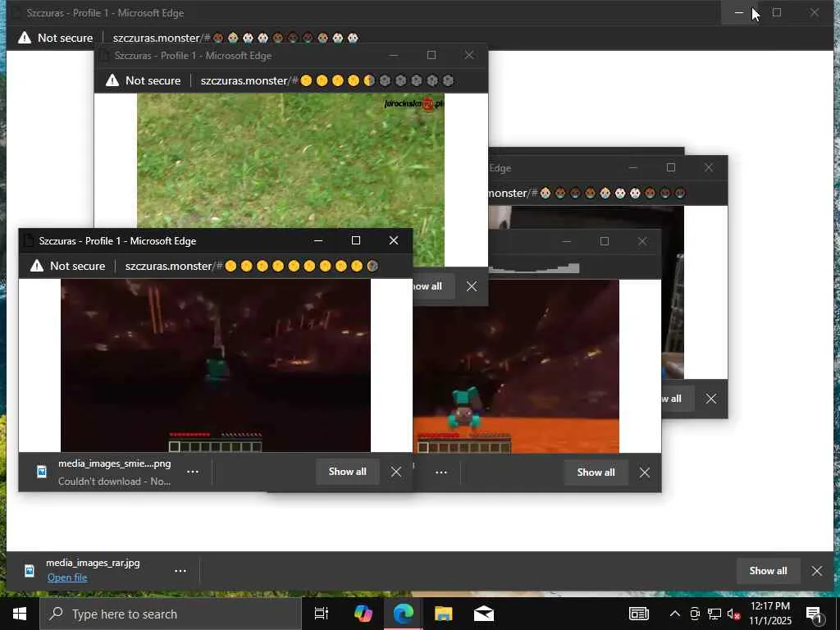This screenshot has width=840, height=630.
Task: Open the options menu for media_images_rar.jpg download
Action: (x=180, y=571)
